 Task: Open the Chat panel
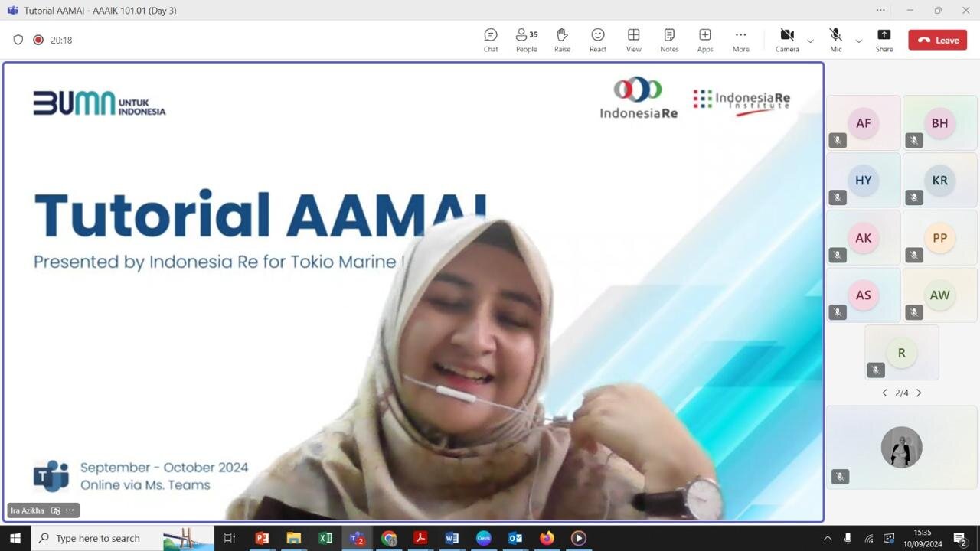(x=491, y=40)
